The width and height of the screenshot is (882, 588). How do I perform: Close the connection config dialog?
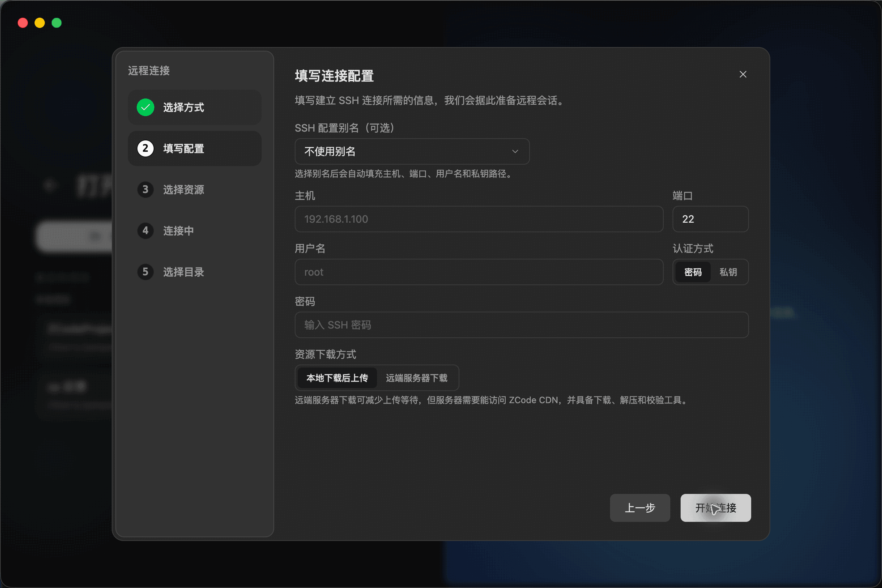[742, 74]
